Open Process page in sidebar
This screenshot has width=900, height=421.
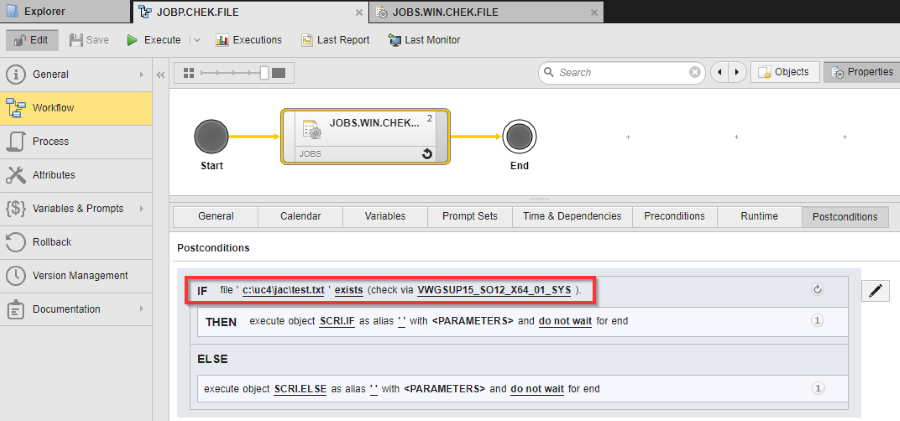pyautogui.click(x=76, y=141)
